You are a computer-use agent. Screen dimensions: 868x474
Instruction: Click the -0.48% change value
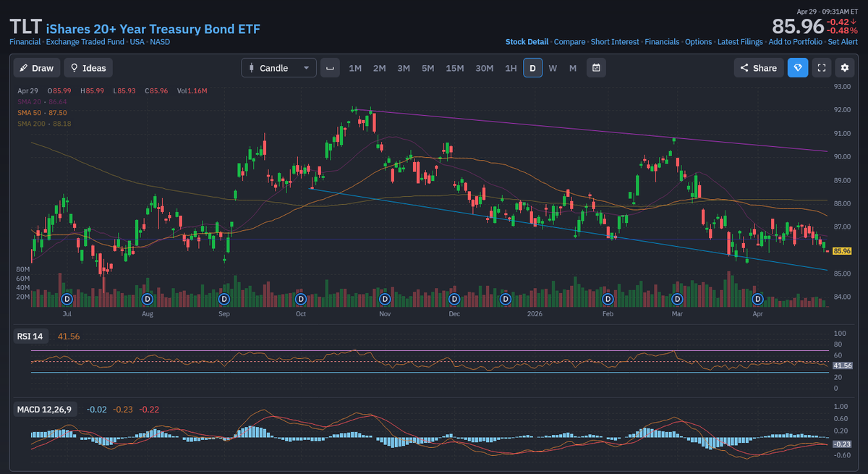pos(843,30)
